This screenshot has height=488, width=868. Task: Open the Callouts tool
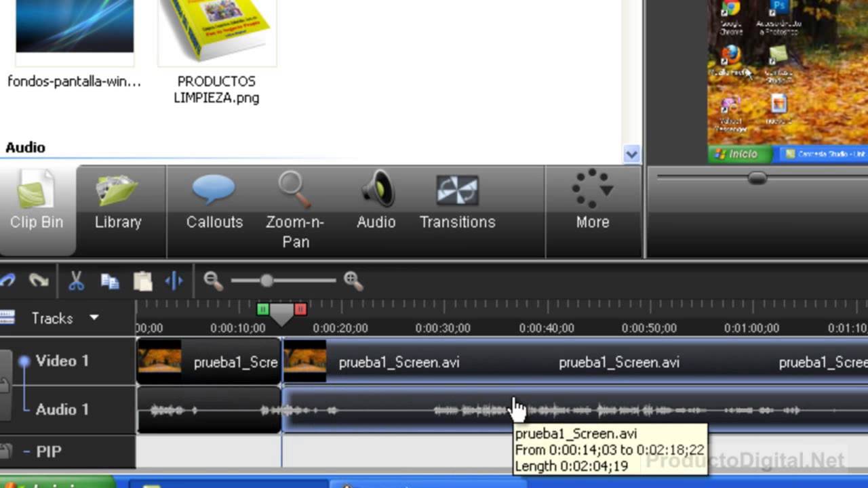(214, 201)
